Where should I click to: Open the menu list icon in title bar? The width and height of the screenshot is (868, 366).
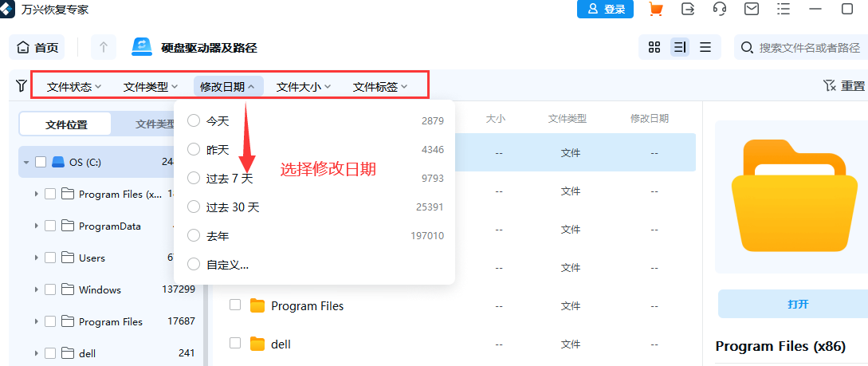(783, 9)
